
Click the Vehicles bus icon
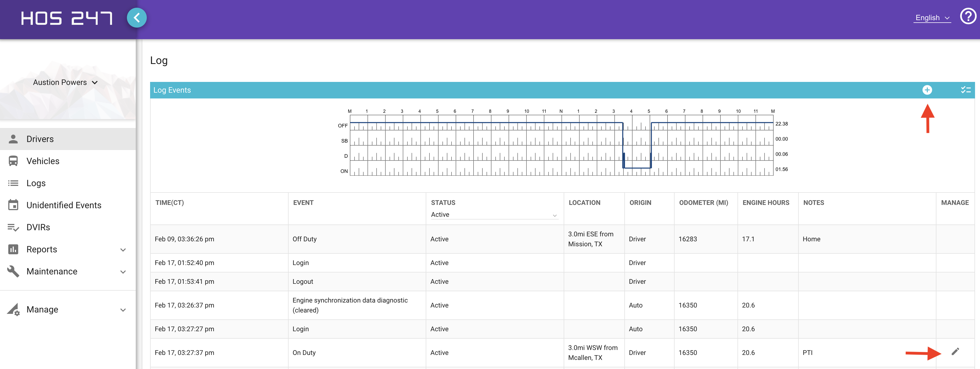point(13,161)
